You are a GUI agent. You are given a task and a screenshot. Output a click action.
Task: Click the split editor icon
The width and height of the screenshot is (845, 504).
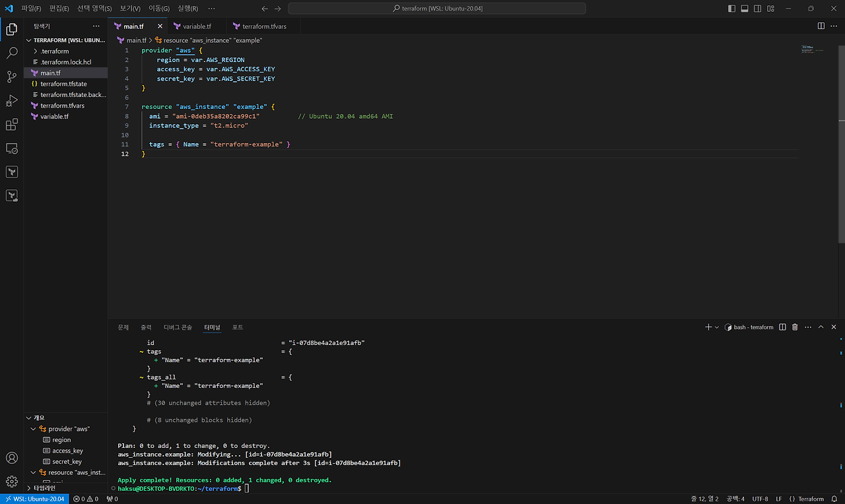821,26
